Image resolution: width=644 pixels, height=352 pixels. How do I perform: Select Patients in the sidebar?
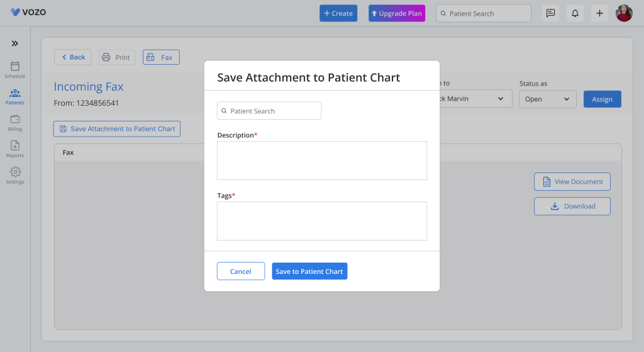pos(15,96)
